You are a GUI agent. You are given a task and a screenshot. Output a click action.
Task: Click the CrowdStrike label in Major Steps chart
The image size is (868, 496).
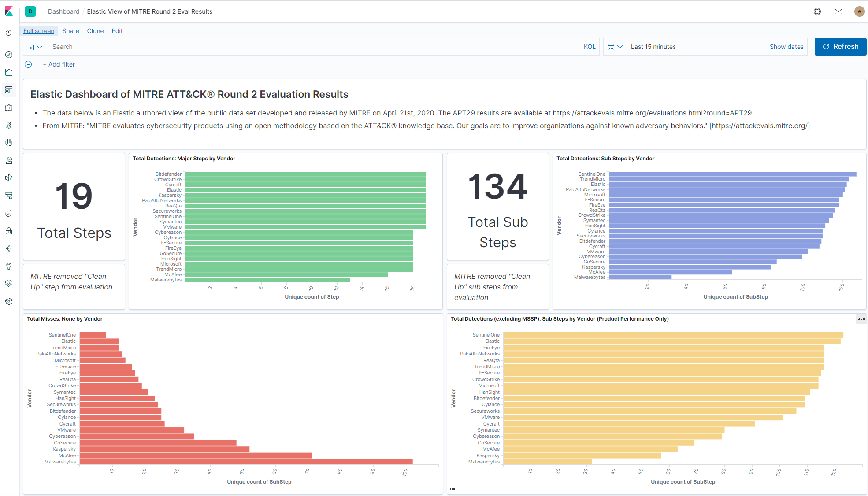pyautogui.click(x=168, y=179)
